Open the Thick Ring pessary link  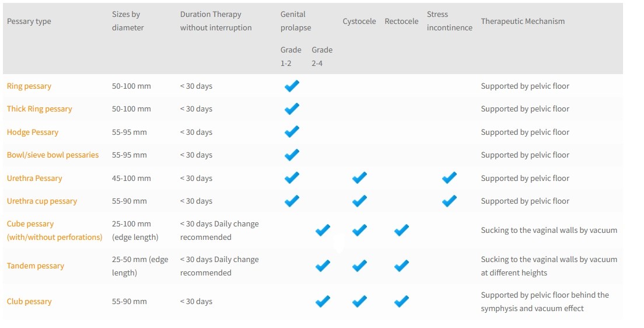[x=40, y=109]
